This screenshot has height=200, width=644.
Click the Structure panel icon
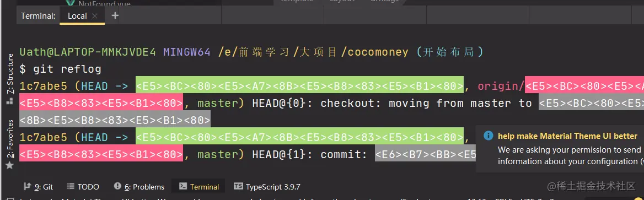coord(10,101)
